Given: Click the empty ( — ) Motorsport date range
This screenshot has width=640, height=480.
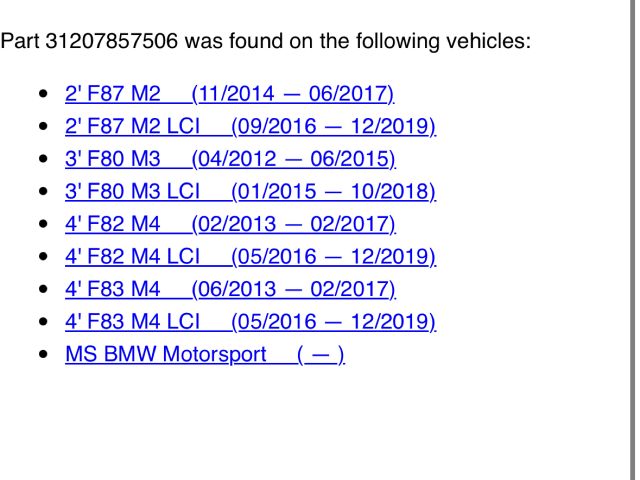Looking at the screenshot, I should pyautogui.click(x=321, y=355).
